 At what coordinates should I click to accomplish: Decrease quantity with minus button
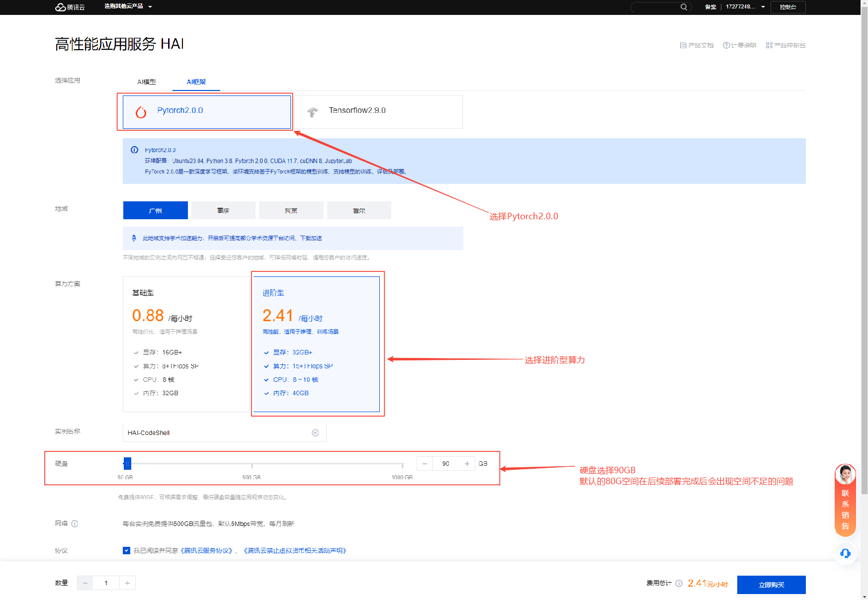85,583
